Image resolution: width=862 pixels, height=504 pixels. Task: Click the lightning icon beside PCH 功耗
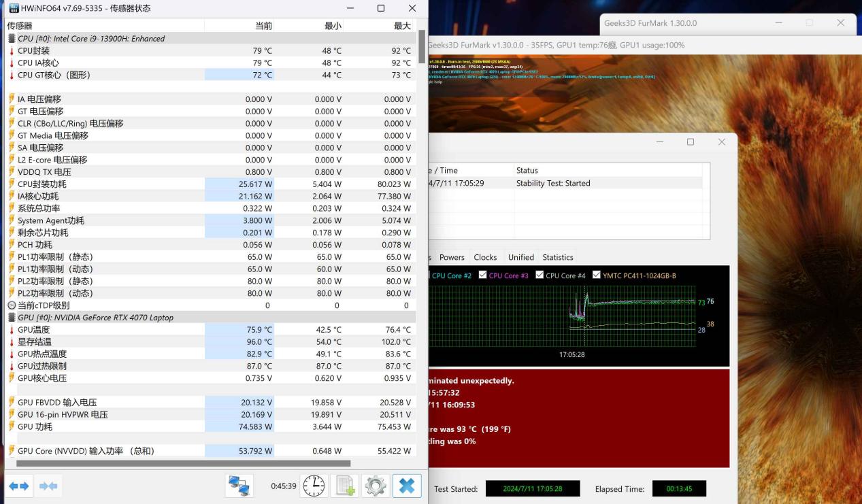pos(12,245)
